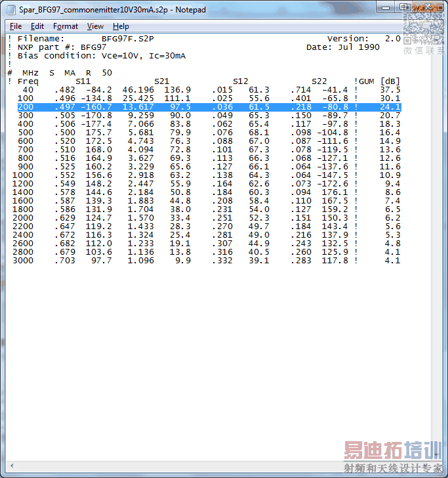Click the '[dB]' header text
448x478 pixels.
tap(390, 81)
